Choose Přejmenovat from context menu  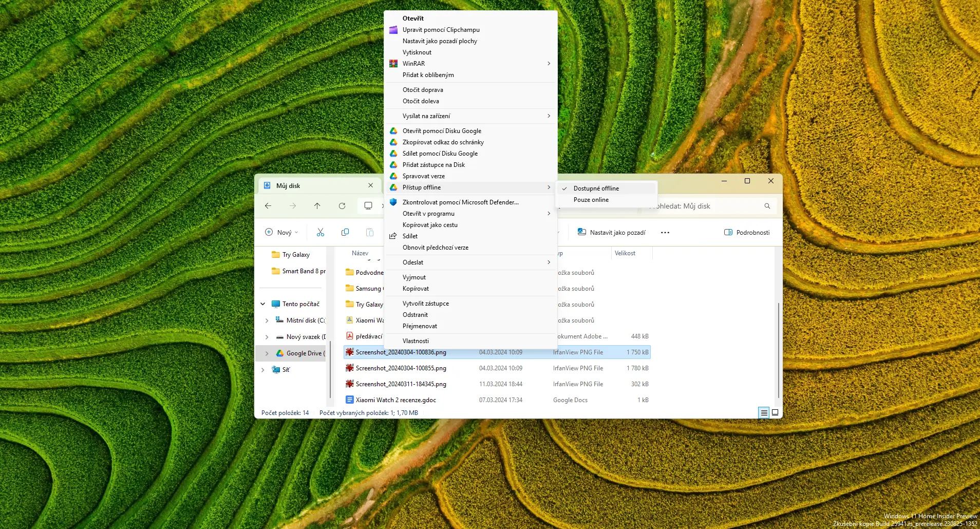pos(471,326)
